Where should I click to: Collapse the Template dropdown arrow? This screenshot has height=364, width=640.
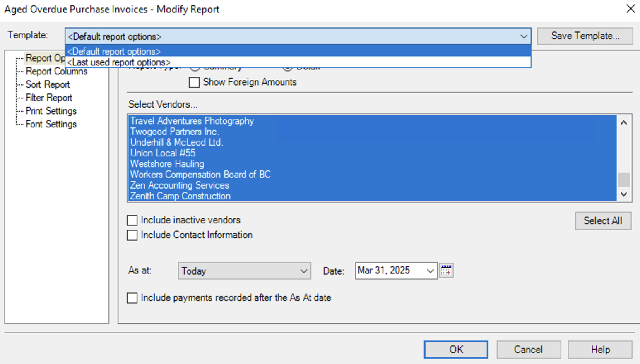point(523,36)
